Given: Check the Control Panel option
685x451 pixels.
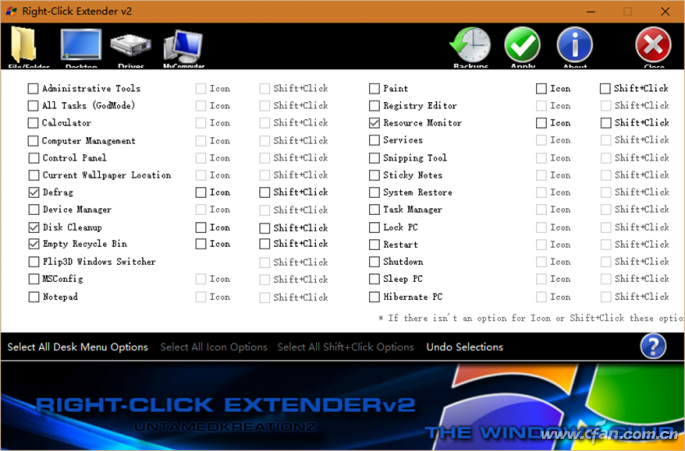Looking at the screenshot, I should point(33,158).
